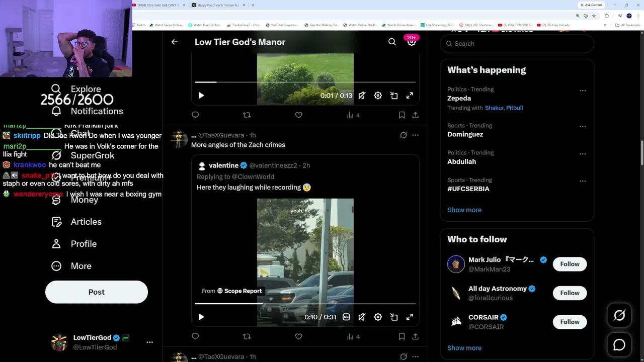View analytics of 'More angles' post
Screen dimensions: 644x362
(x=353, y=337)
